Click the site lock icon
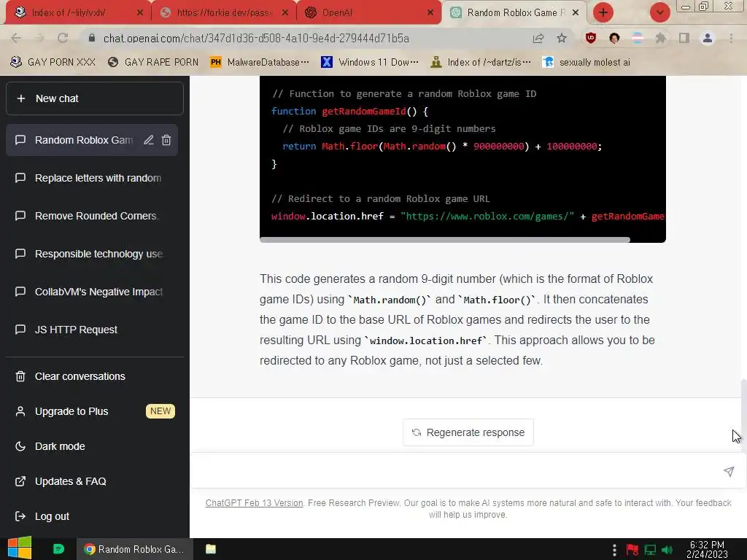747x560 pixels. coord(92,38)
